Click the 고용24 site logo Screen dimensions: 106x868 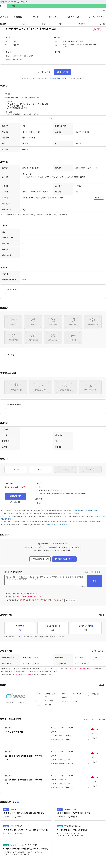pos(4,17)
